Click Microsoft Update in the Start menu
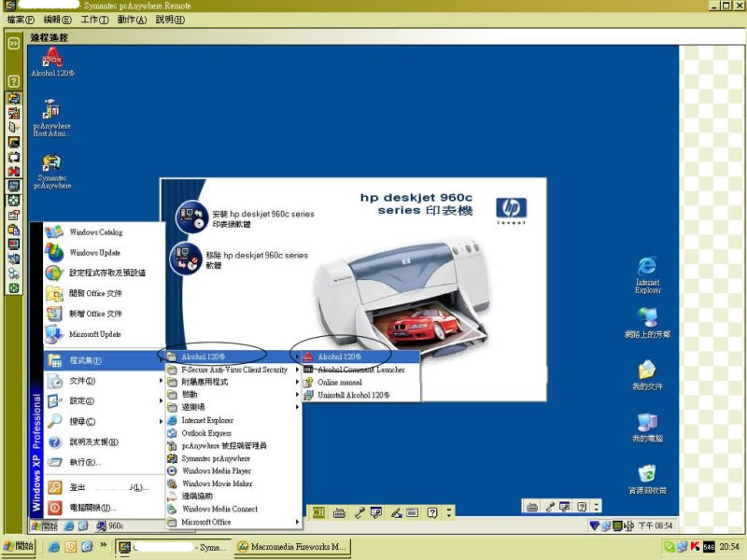The image size is (747, 560). (x=104, y=334)
